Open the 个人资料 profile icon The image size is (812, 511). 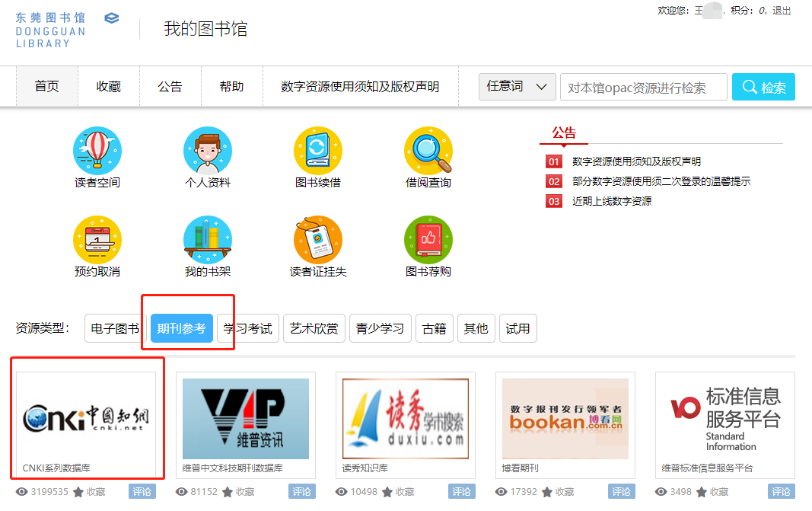tap(208, 151)
